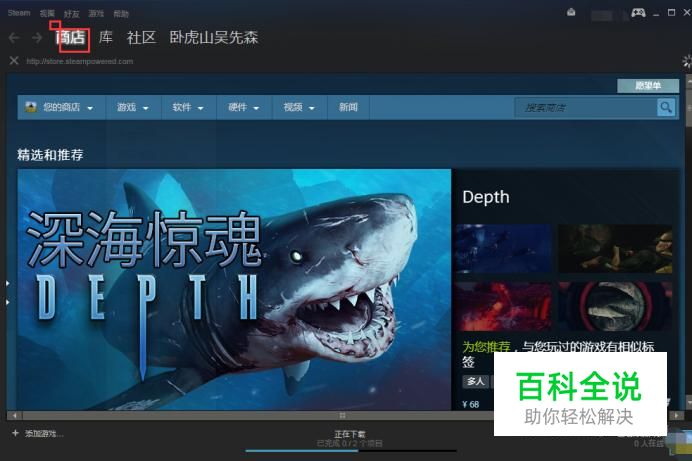Switch to the 商店 tab
The image size is (692, 461).
click(71, 37)
